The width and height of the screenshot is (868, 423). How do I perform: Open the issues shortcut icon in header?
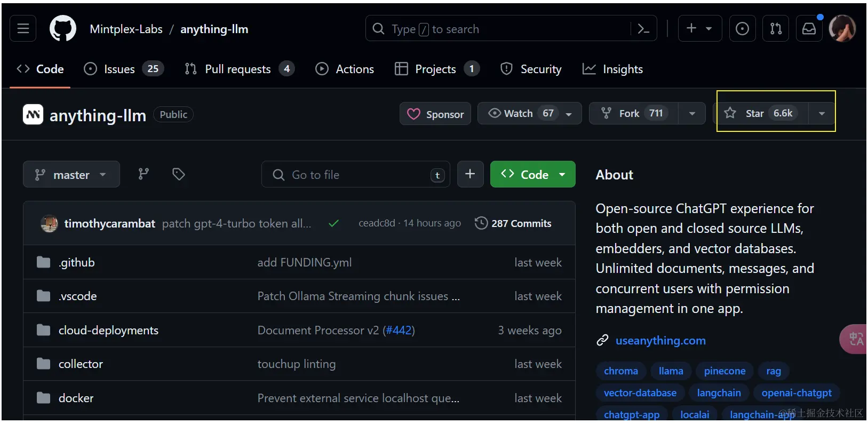pyautogui.click(x=742, y=28)
